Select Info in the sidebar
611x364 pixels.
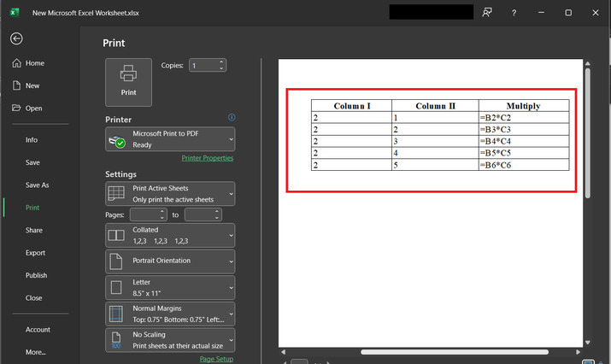click(32, 140)
